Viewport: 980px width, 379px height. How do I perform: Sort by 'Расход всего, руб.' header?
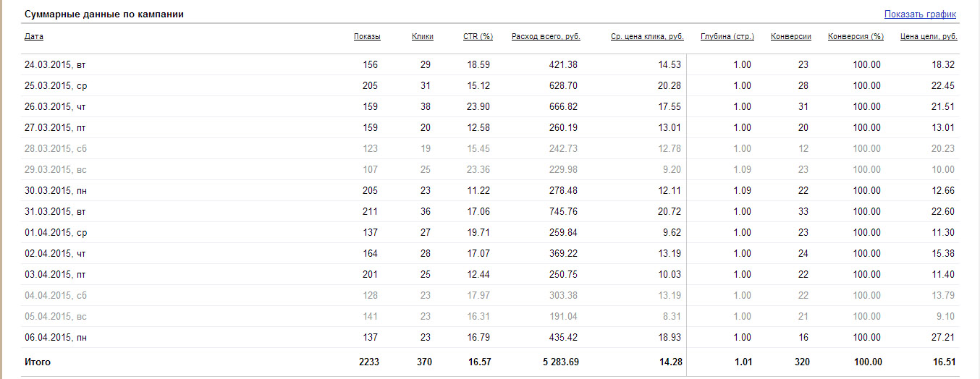point(546,36)
